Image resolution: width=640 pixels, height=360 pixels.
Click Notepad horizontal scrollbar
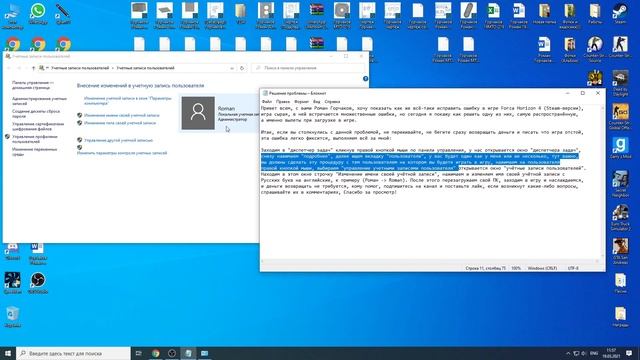tap(430, 261)
